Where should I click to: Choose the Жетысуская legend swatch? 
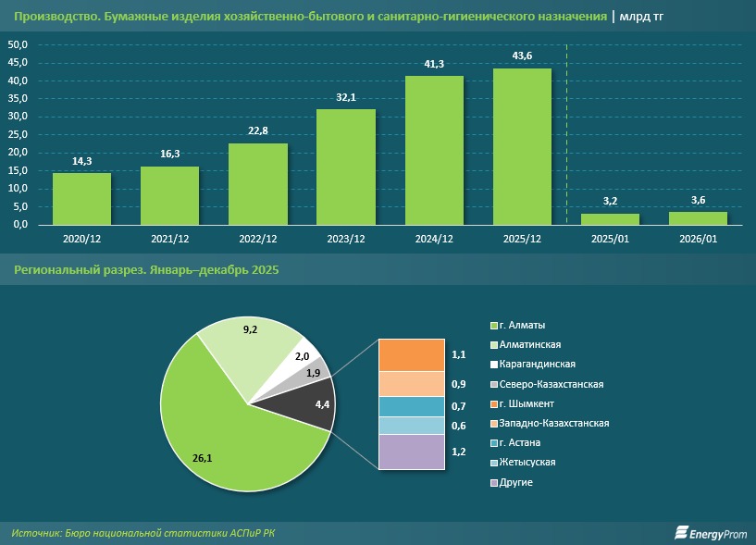(x=493, y=463)
